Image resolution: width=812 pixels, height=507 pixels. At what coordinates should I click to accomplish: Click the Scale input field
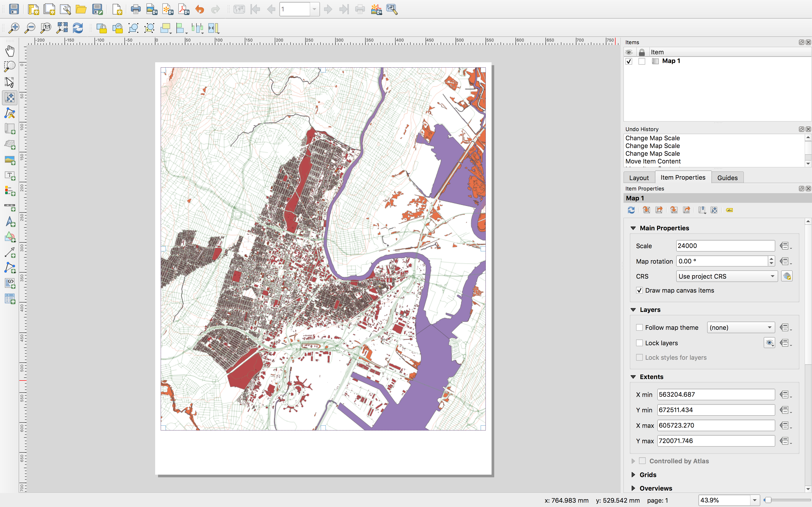[x=725, y=246]
